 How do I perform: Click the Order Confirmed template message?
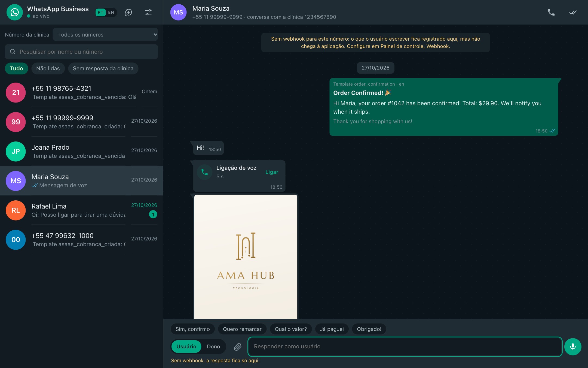pyautogui.click(x=444, y=107)
